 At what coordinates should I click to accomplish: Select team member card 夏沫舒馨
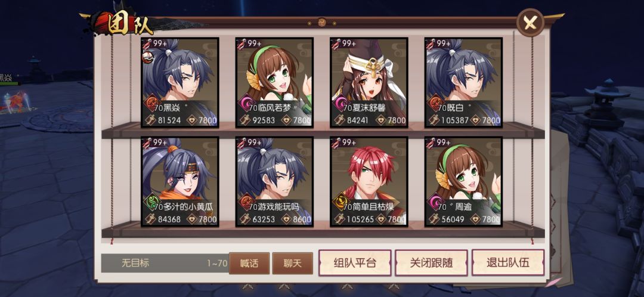coord(369,82)
